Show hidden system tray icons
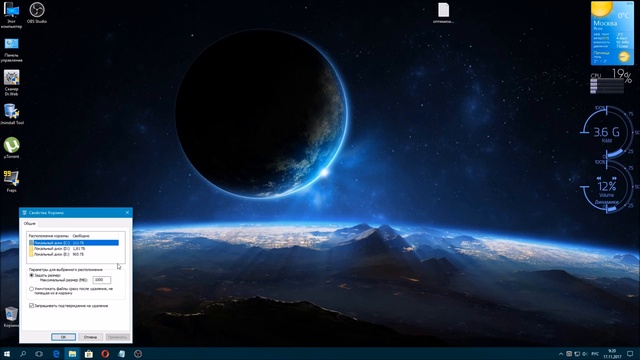This screenshot has height=360, width=640. click(x=561, y=354)
